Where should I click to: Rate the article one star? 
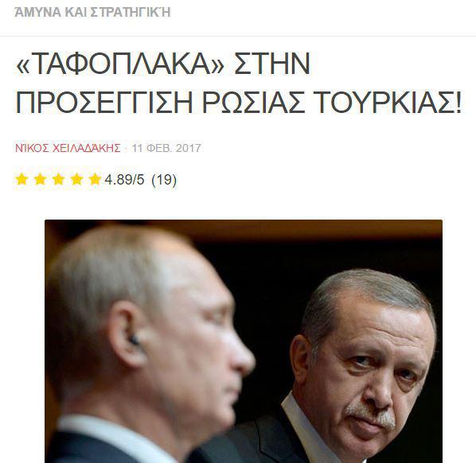(x=21, y=179)
